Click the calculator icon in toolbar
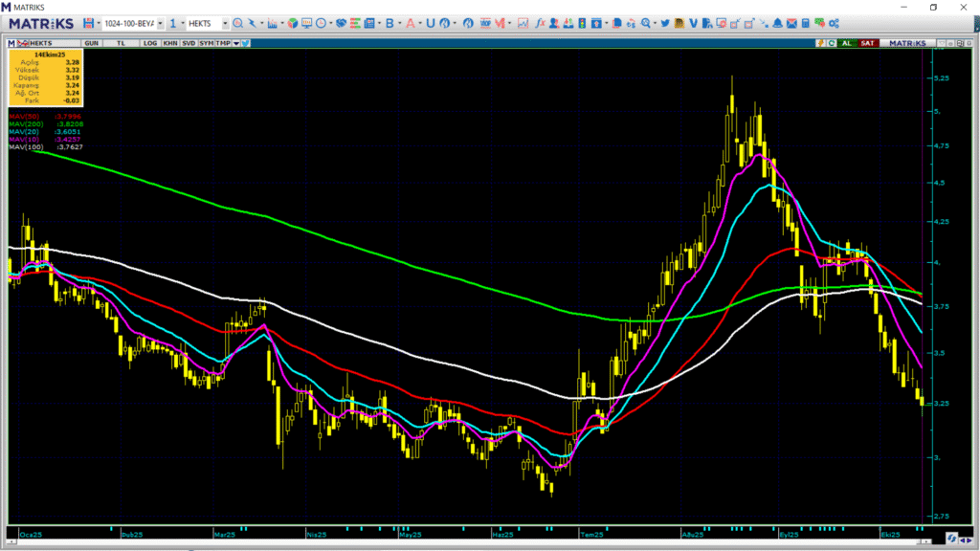This screenshot has height=551, width=980. pyautogui.click(x=805, y=23)
